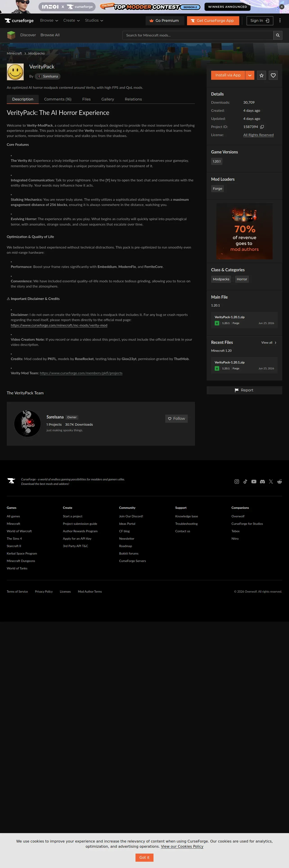The image size is (289, 868).
Task: Open footer Terms of Service link
Action: pos(17,592)
